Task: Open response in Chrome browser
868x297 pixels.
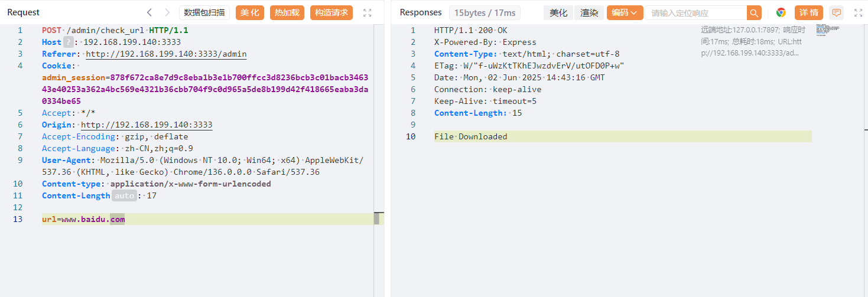Action: coord(781,12)
